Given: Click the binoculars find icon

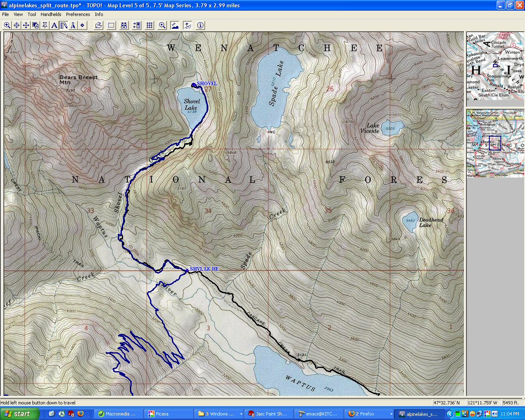Looking at the screenshot, I should (x=124, y=25).
